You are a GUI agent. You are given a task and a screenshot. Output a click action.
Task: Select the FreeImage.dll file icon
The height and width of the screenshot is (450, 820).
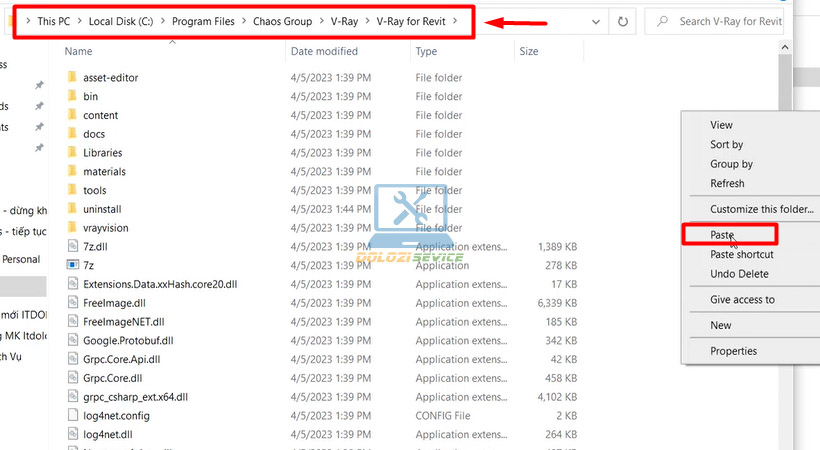pos(72,303)
